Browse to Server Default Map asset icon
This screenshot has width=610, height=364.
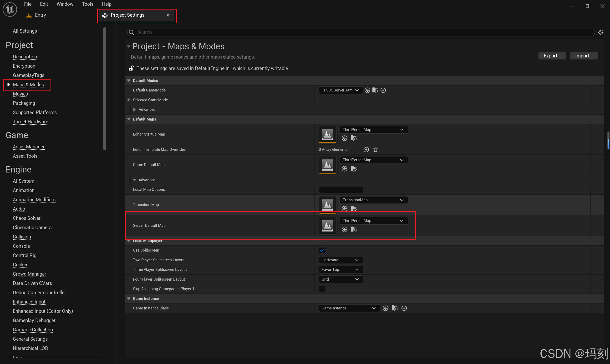pos(353,229)
